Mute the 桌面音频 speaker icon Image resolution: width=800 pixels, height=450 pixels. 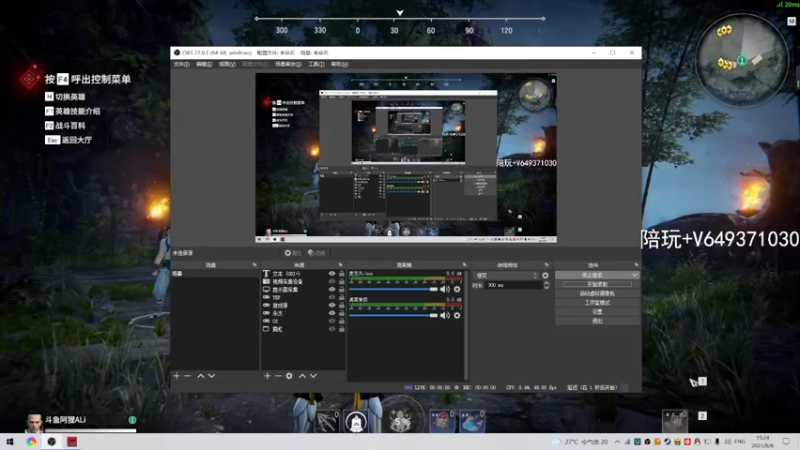[x=445, y=315]
